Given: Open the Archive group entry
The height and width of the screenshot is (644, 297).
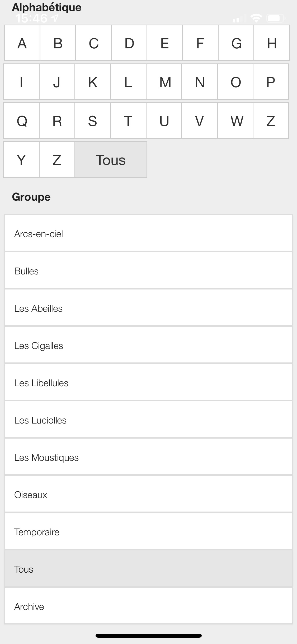Looking at the screenshot, I should click(x=148, y=606).
